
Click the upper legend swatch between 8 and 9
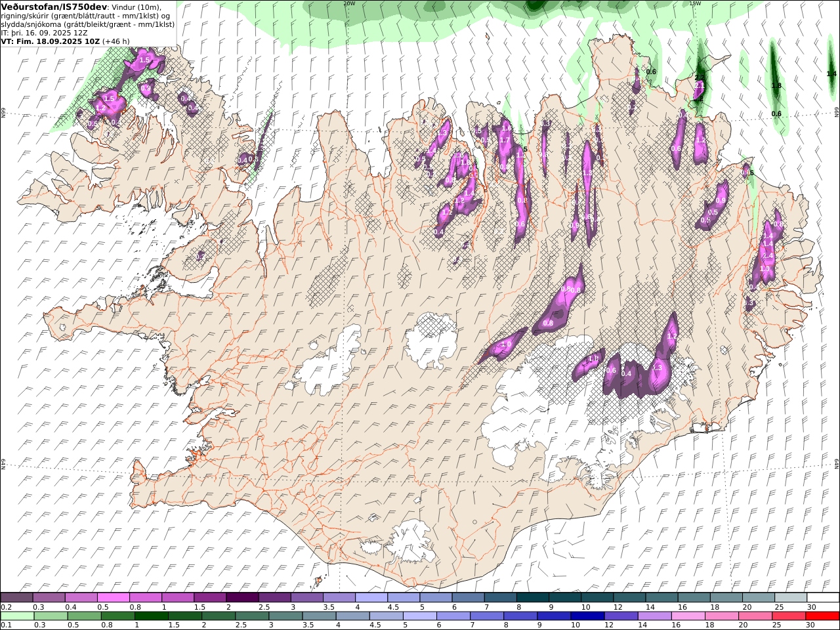pyautogui.click(x=532, y=598)
